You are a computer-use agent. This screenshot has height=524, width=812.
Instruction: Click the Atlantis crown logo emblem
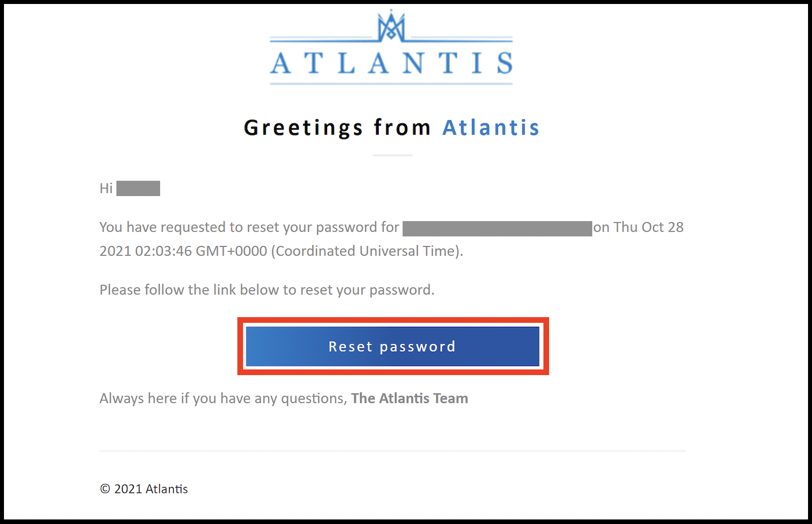pos(391,26)
